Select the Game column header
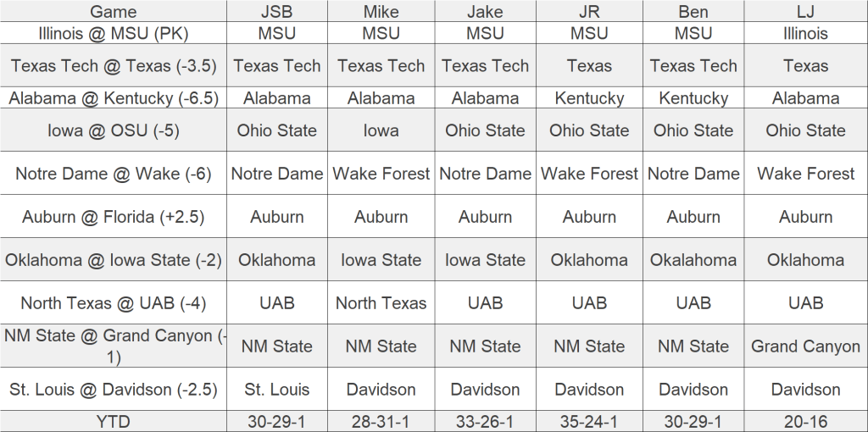 click(113, 12)
